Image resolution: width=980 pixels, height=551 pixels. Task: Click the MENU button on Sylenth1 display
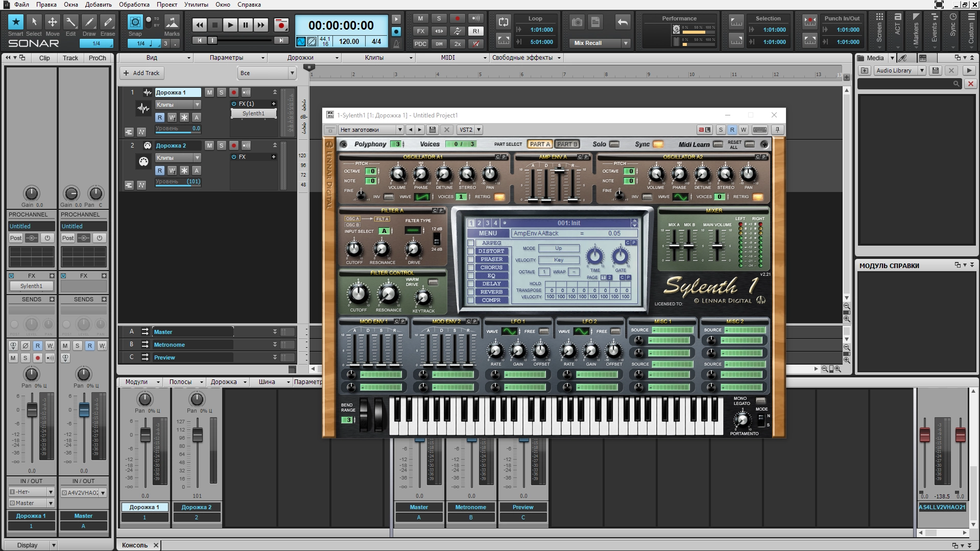coord(488,233)
